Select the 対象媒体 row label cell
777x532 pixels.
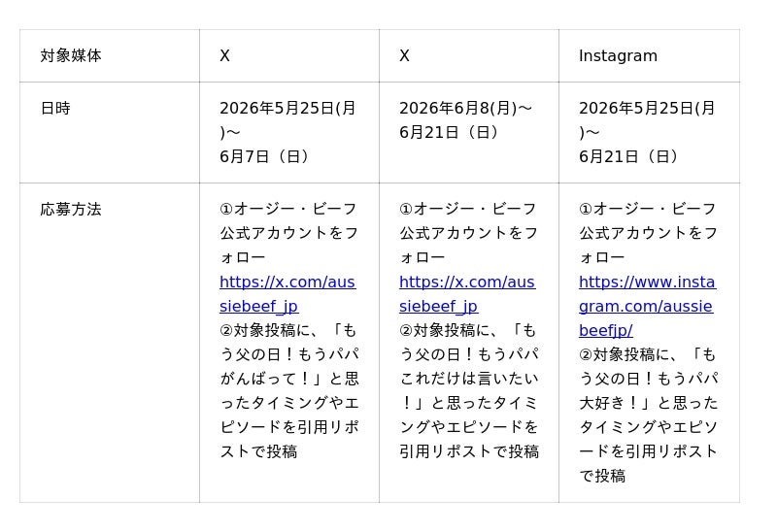coord(110,55)
